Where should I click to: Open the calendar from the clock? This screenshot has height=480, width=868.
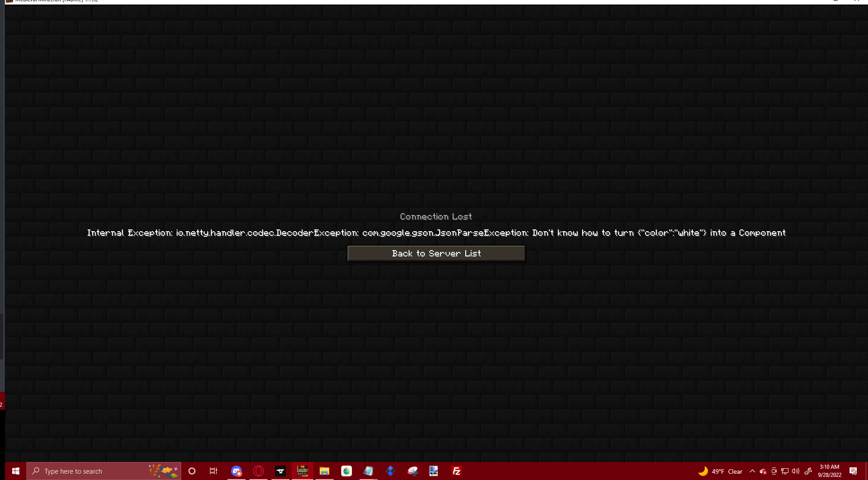click(x=829, y=471)
